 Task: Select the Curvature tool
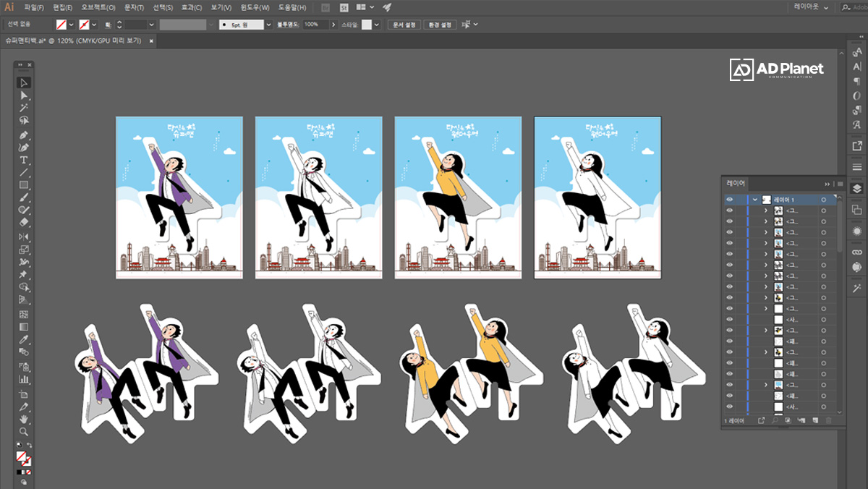coord(24,148)
